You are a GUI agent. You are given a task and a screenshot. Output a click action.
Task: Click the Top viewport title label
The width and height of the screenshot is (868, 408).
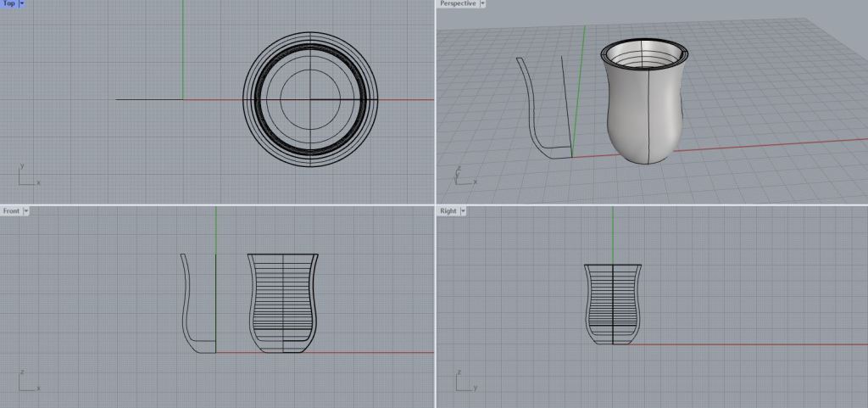8,4
